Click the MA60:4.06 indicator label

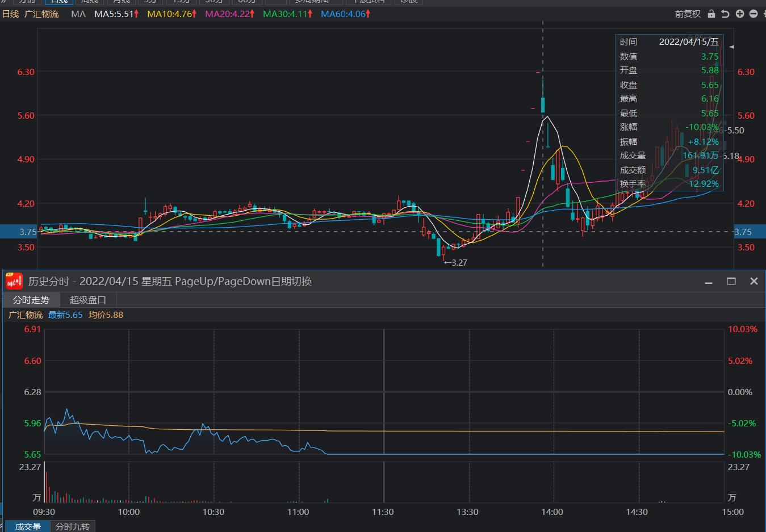345,14
